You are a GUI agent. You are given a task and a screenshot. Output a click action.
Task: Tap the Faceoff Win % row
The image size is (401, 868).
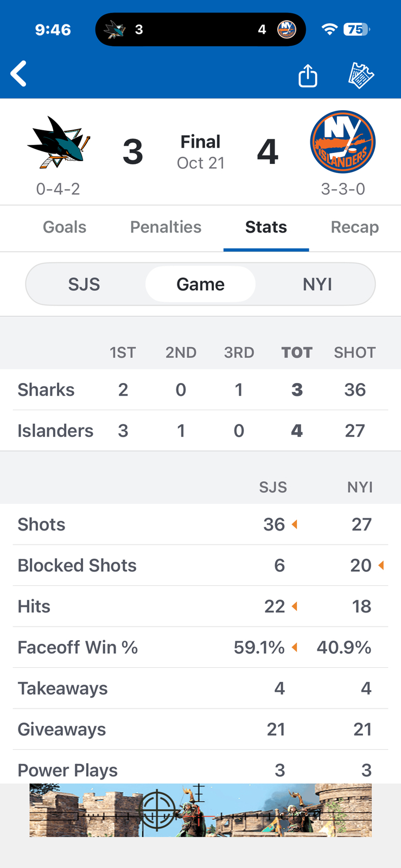tap(200, 647)
